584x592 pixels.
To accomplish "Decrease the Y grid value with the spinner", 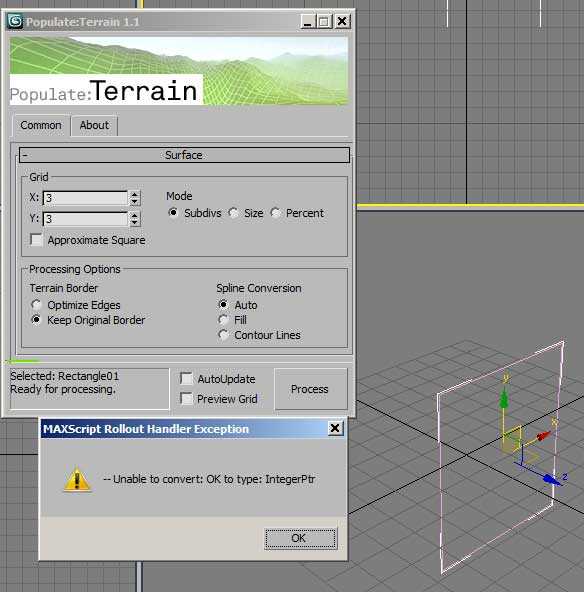I will tap(135, 223).
